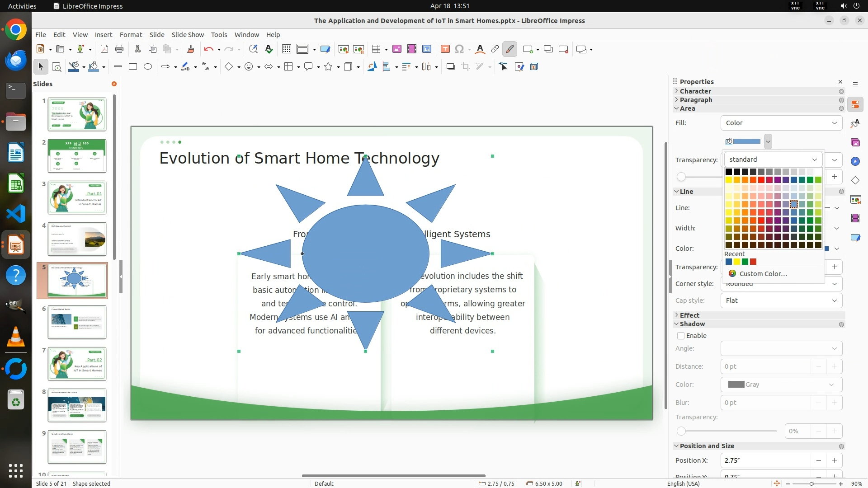Viewport: 868px width, 488px height.
Task: Toggle the Shadow toolbar icon
Action: coord(450,67)
